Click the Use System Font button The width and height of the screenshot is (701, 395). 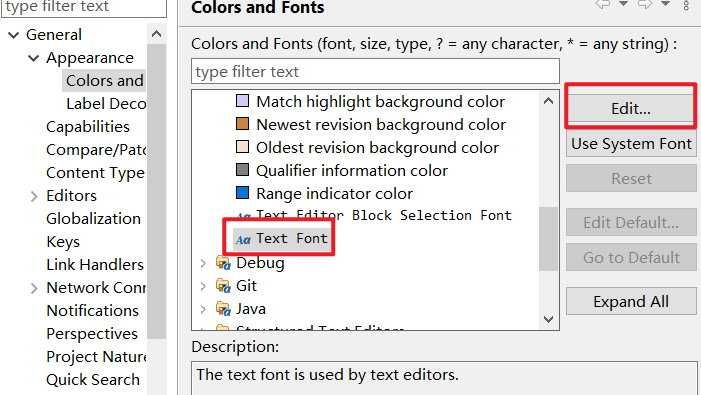click(x=631, y=143)
